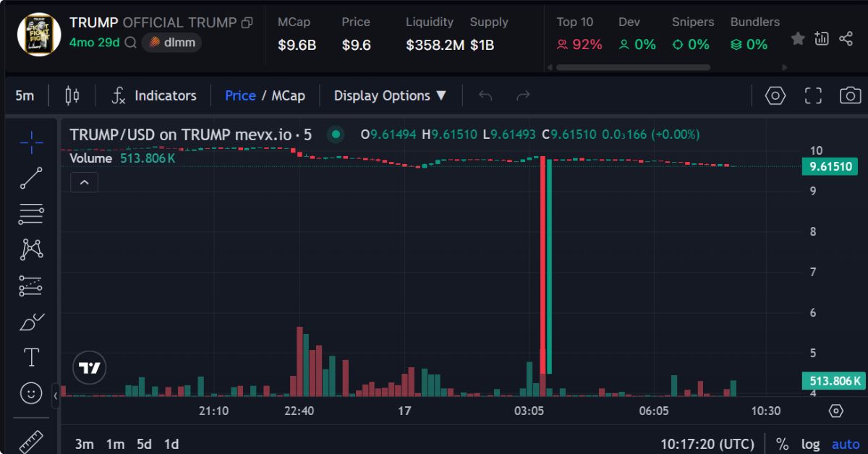Click the TRUMP token avatar image
The height and width of the screenshot is (454, 868).
pos(39,34)
